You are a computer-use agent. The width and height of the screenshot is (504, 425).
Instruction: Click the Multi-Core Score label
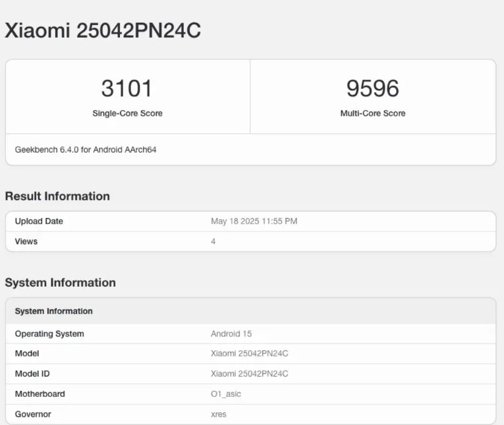click(373, 113)
